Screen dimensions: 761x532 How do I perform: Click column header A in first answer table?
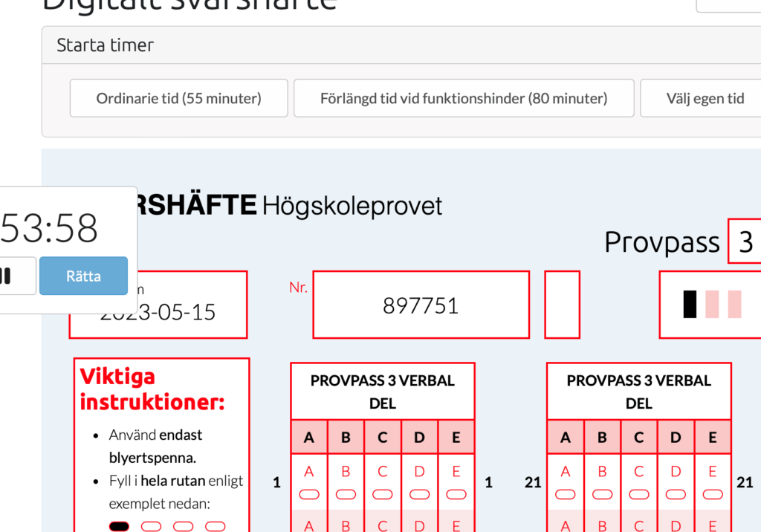309,438
